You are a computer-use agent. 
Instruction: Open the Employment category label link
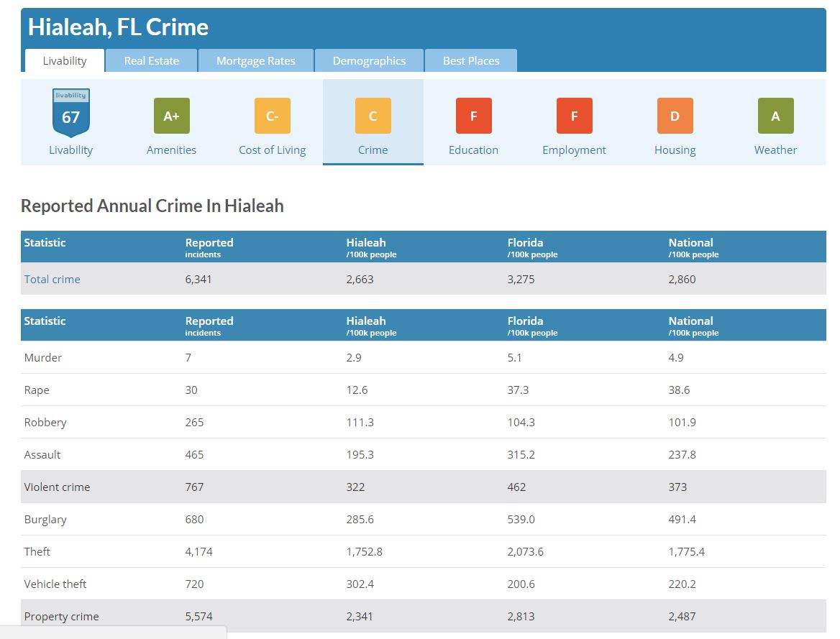click(x=574, y=150)
